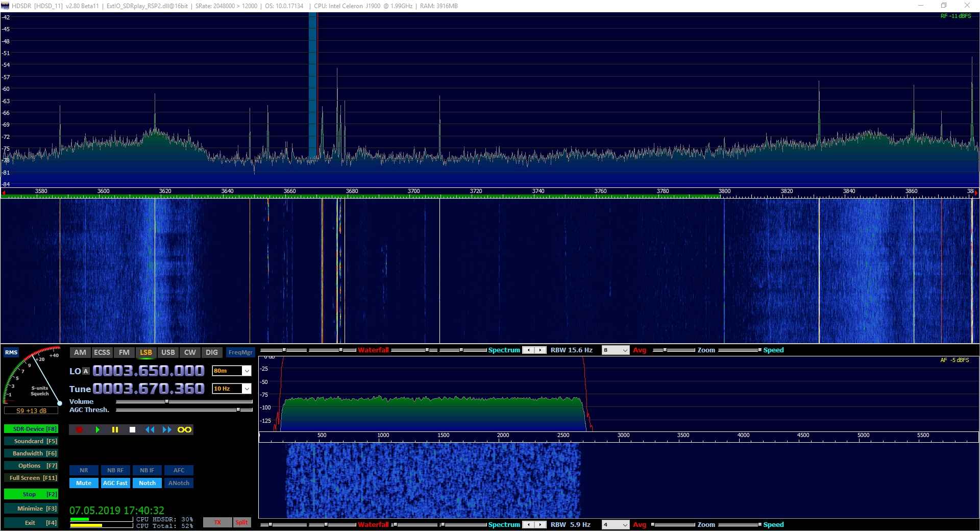The height and width of the screenshot is (531, 980).
Task: Increase upper RBW with the right arrow
Action: click(x=541, y=350)
